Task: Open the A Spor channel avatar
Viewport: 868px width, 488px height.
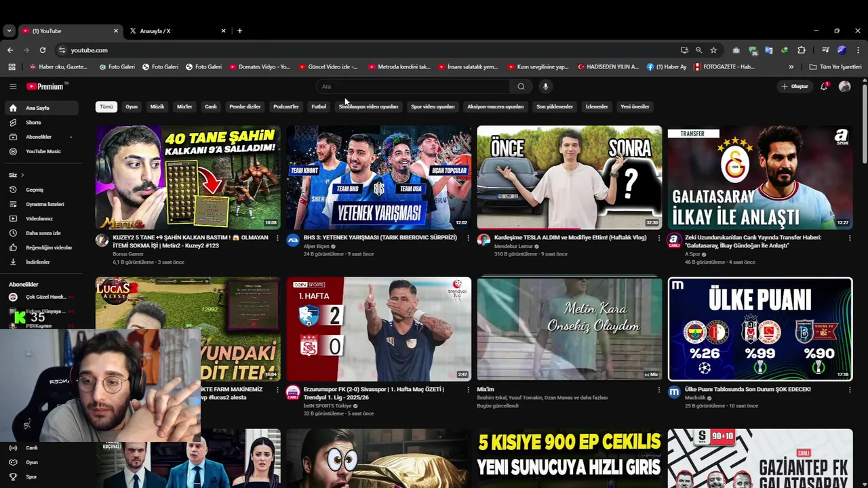Action: coord(674,240)
